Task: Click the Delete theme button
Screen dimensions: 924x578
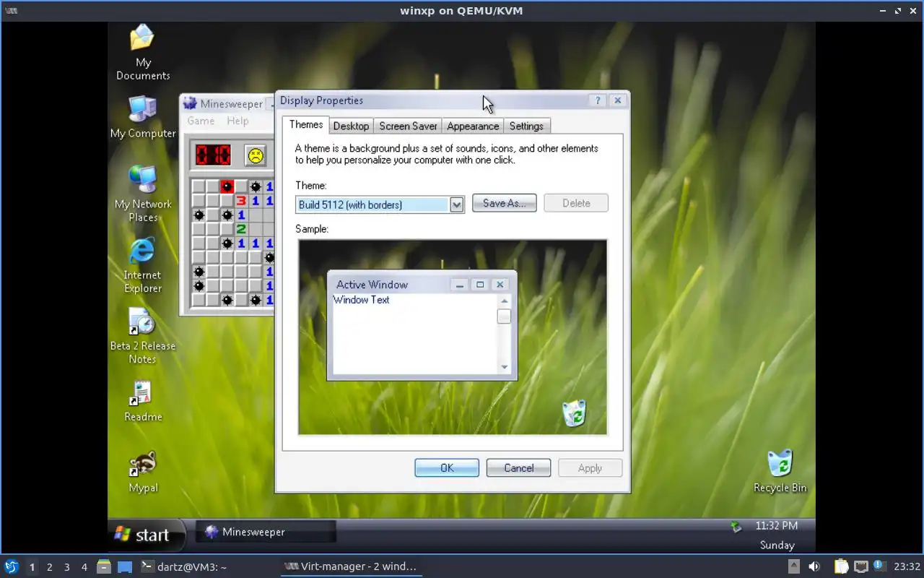Action: [x=576, y=203]
